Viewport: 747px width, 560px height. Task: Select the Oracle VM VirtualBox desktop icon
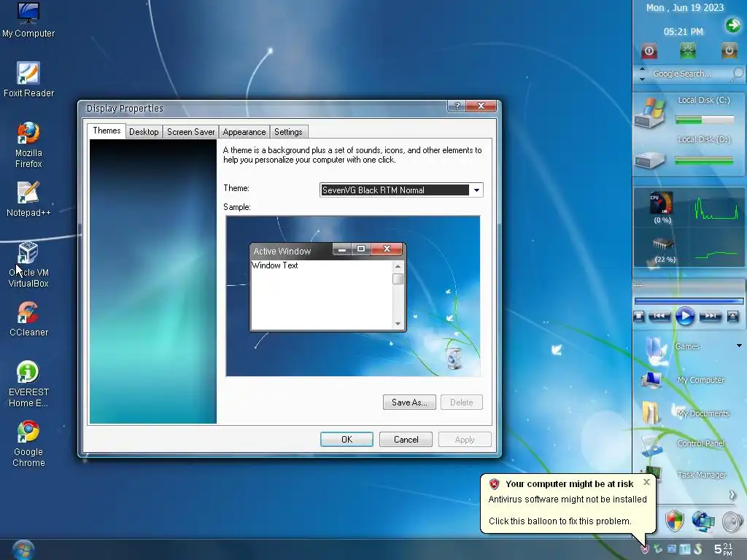pos(28,264)
